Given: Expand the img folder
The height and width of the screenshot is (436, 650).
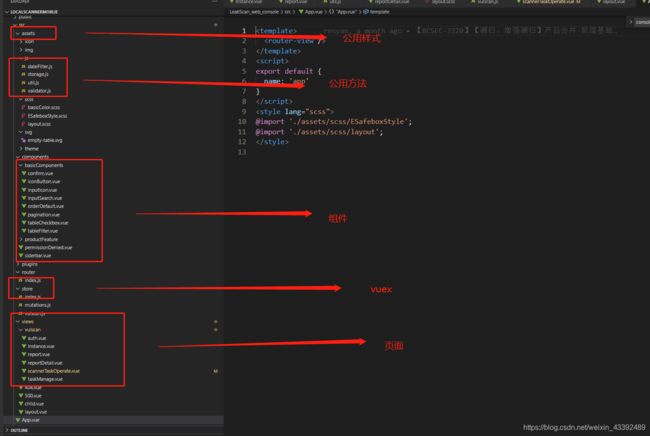Looking at the screenshot, I should click(21, 50).
